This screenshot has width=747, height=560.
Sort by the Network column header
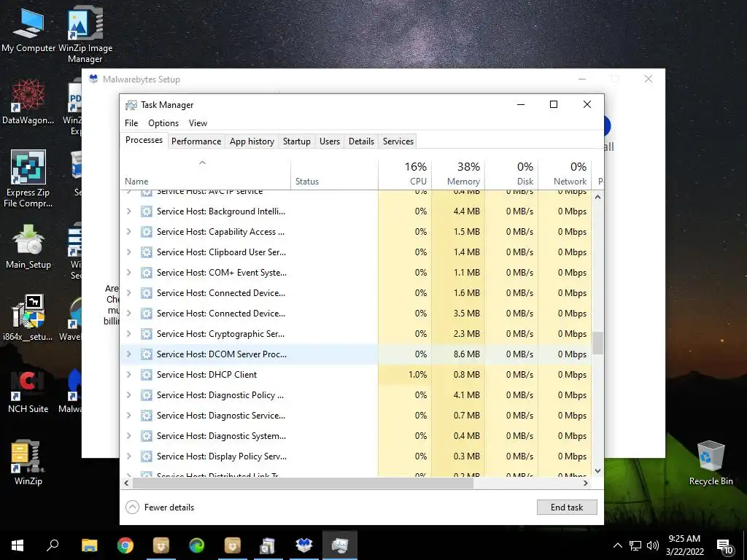(x=565, y=174)
